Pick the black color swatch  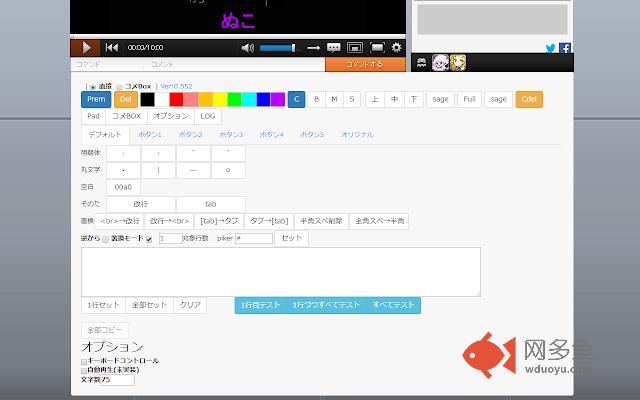pos(147,100)
